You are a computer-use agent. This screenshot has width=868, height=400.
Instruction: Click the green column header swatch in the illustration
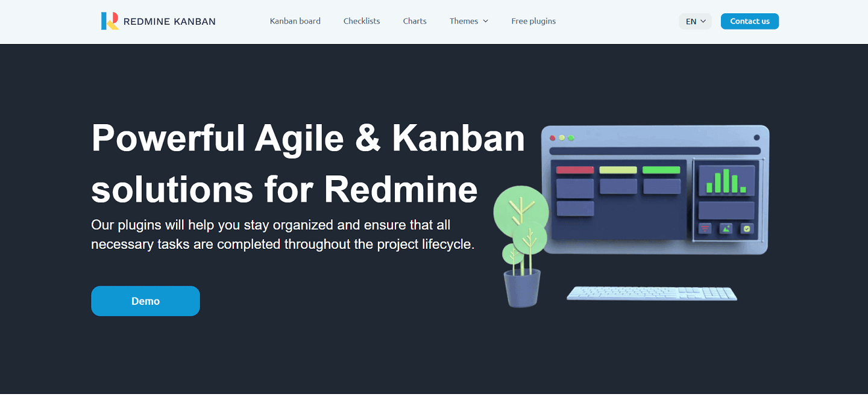click(662, 170)
